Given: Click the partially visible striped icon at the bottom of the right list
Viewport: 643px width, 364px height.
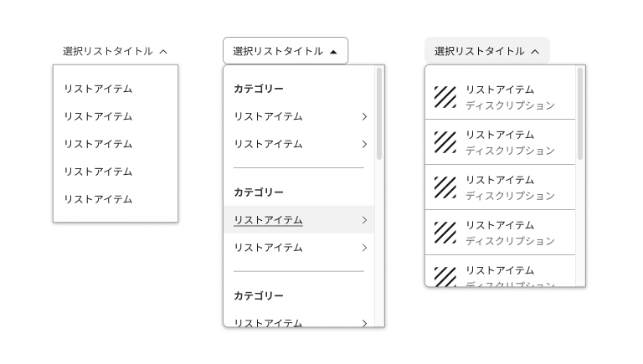Looking at the screenshot, I should [x=445, y=276].
